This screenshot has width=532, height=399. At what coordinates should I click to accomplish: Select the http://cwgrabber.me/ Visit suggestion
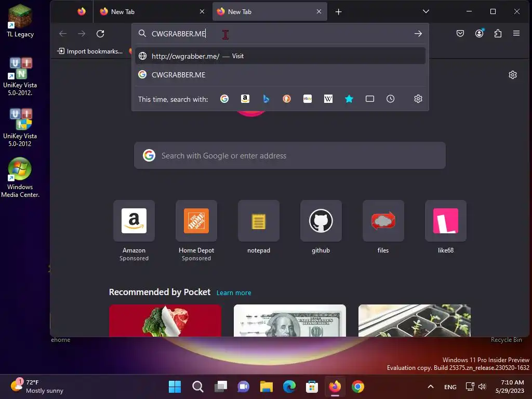tap(280, 56)
